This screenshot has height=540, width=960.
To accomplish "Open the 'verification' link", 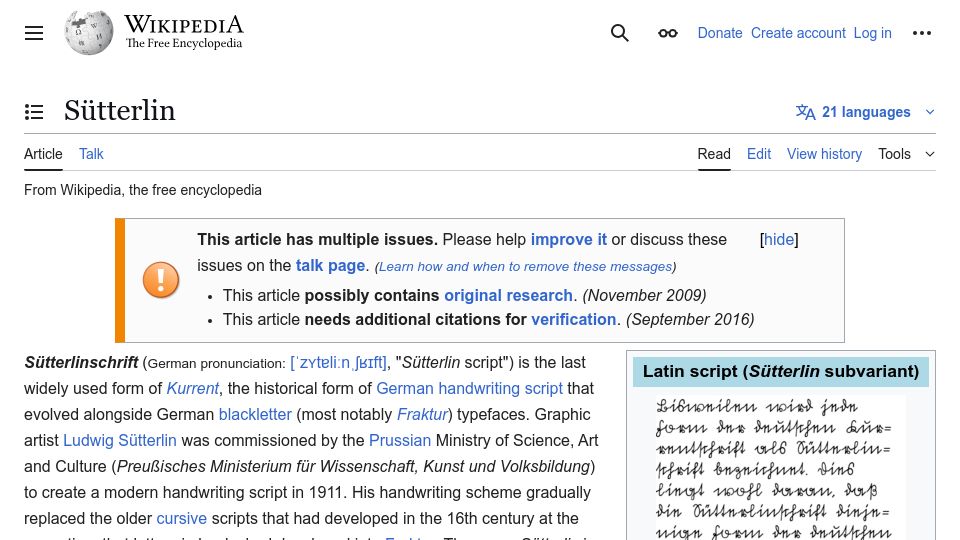I will click(574, 320).
